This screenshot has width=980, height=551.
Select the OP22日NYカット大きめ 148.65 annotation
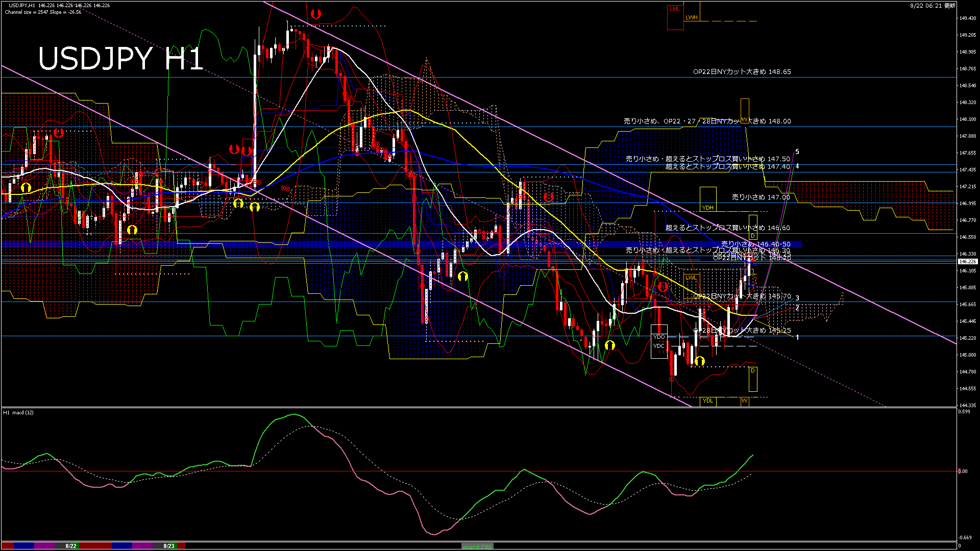pyautogui.click(x=742, y=72)
